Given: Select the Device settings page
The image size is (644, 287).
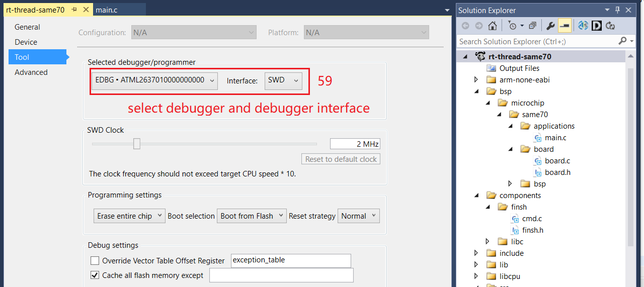Looking at the screenshot, I should (26, 42).
